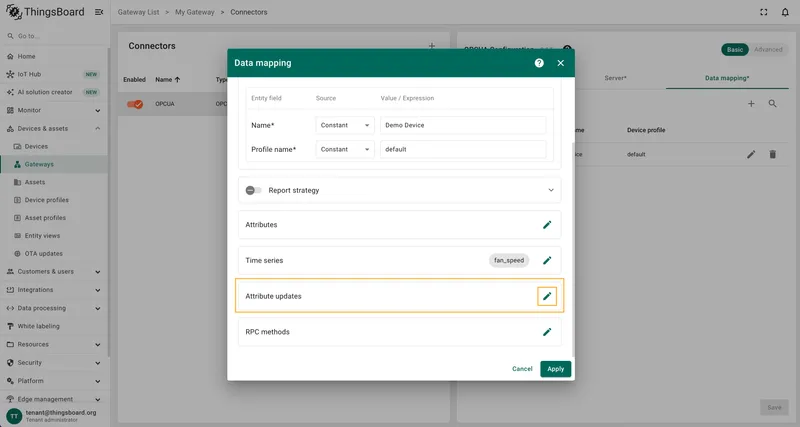
Task: Expand the Report strategy section
Action: click(x=551, y=190)
